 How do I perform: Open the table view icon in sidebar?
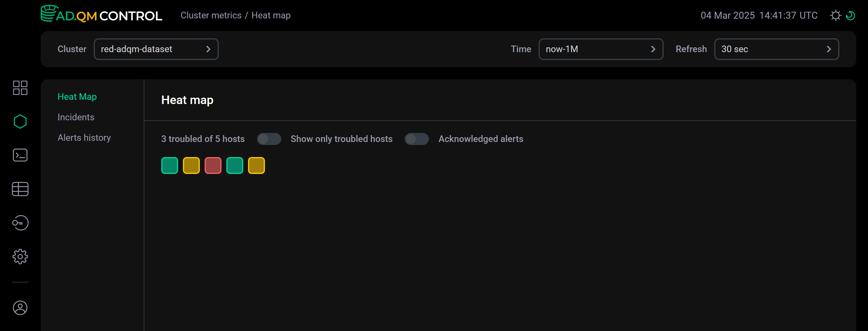pyautogui.click(x=20, y=189)
